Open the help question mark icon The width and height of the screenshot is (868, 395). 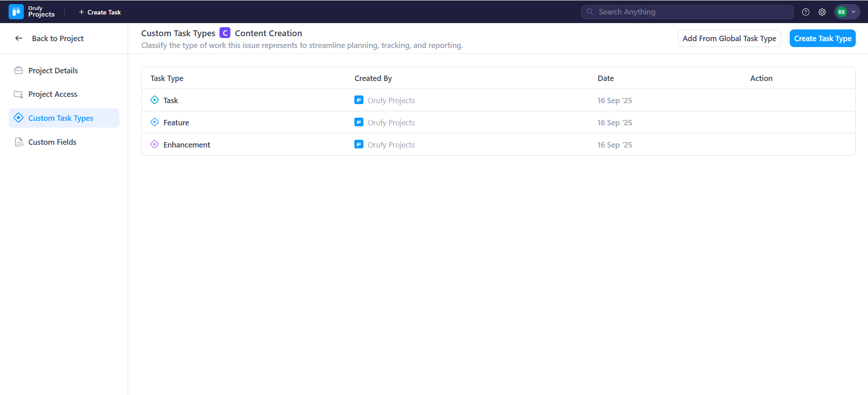click(806, 12)
